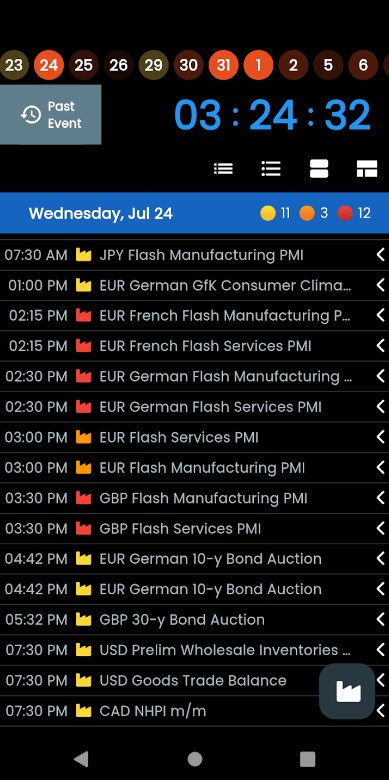Click the red impact icon for GBP Flash Services PMI
389x780 pixels.
coord(84,528)
